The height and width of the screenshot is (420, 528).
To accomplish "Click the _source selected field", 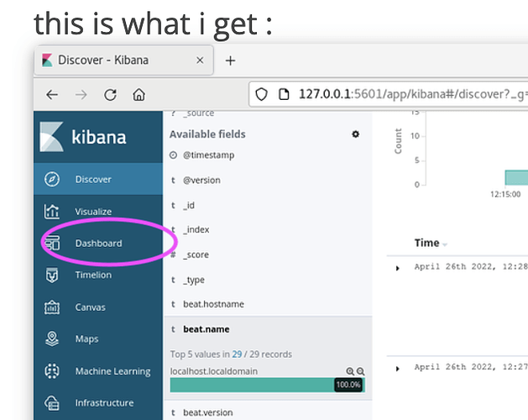I will coord(199,113).
